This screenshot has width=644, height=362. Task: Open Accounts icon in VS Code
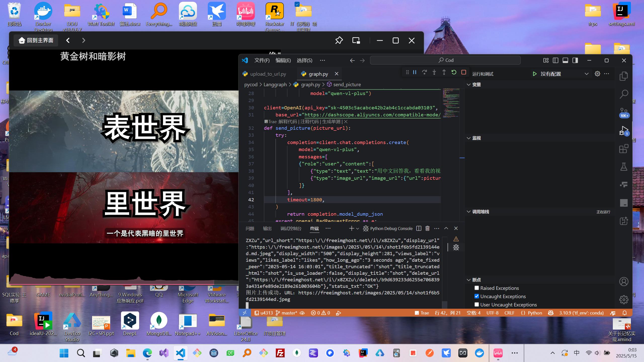tap(624, 282)
